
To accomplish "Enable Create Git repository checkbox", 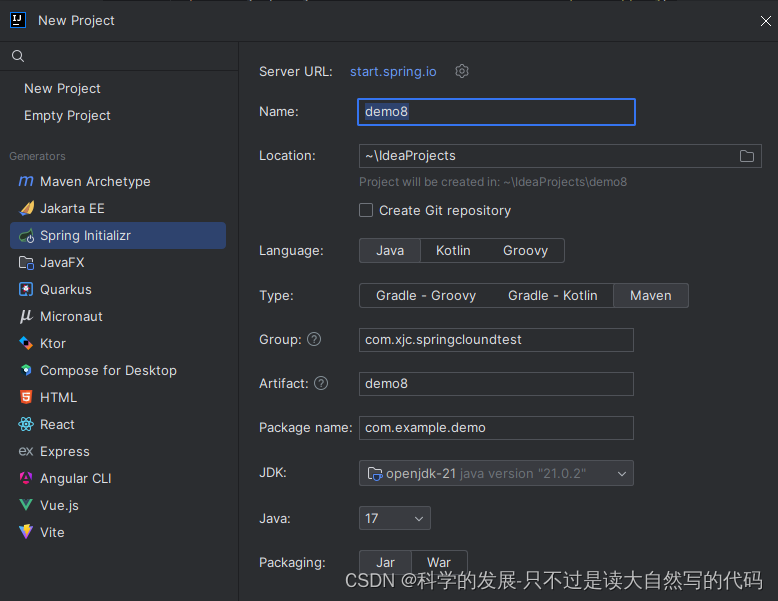I will (366, 210).
